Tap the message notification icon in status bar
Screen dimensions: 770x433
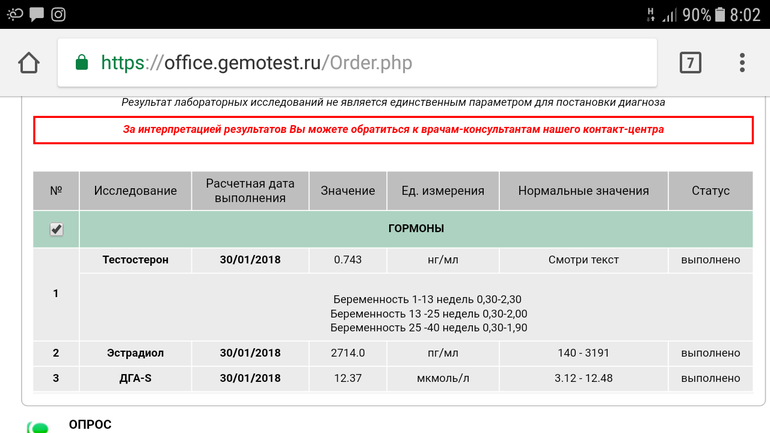[37, 14]
